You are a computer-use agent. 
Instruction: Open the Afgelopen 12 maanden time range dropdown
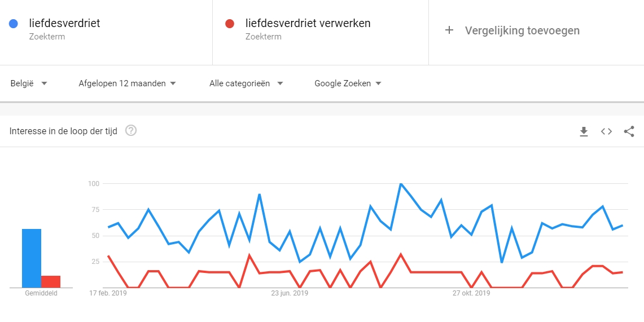click(x=128, y=83)
